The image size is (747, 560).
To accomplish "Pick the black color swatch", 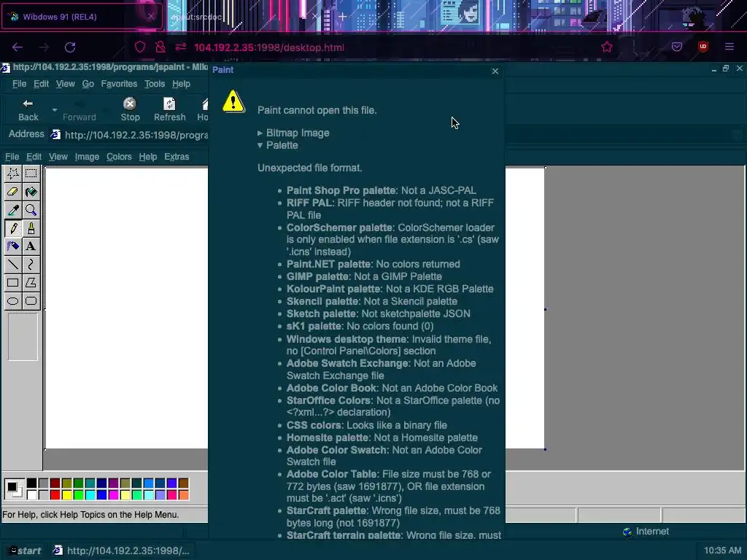I will coord(31,483).
